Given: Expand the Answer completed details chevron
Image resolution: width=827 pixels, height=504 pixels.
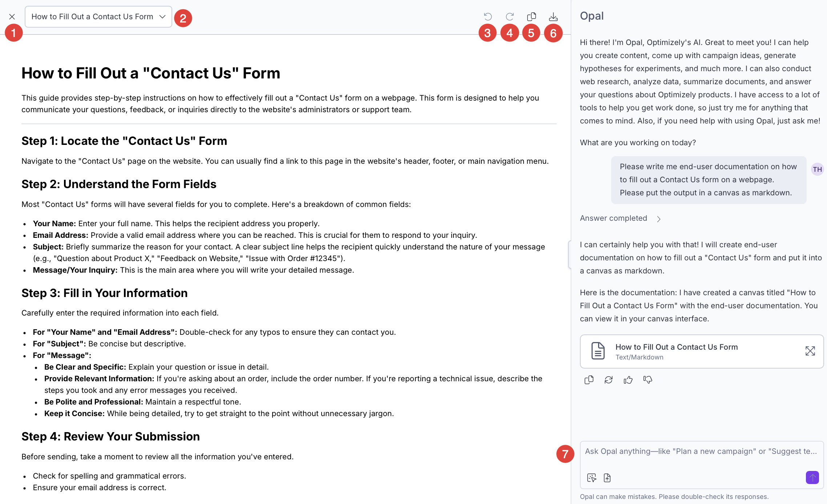Looking at the screenshot, I should point(659,219).
